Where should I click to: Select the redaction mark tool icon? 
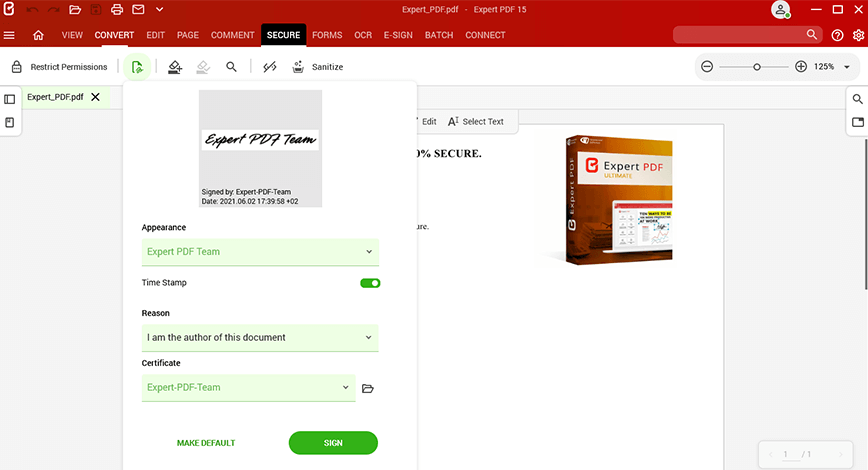[175, 67]
